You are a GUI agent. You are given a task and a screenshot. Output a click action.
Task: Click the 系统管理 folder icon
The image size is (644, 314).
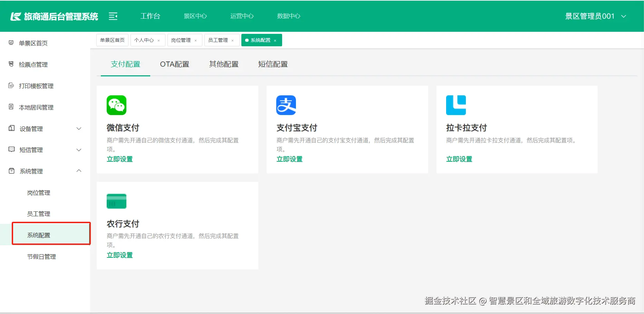click(10, 171)
